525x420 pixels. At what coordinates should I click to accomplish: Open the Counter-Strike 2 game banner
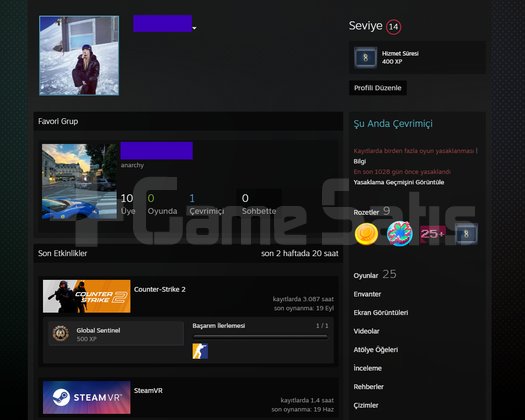click(x=87, y=296)
